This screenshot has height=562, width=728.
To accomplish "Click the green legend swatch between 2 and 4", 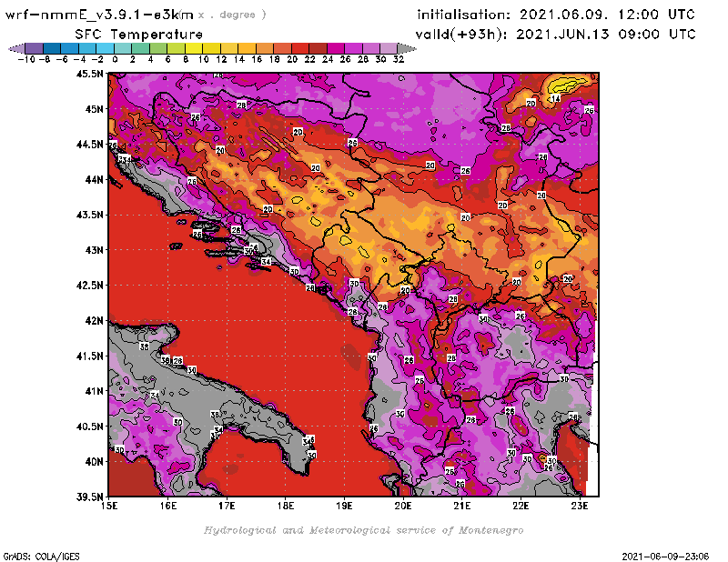I will point(140,48).
